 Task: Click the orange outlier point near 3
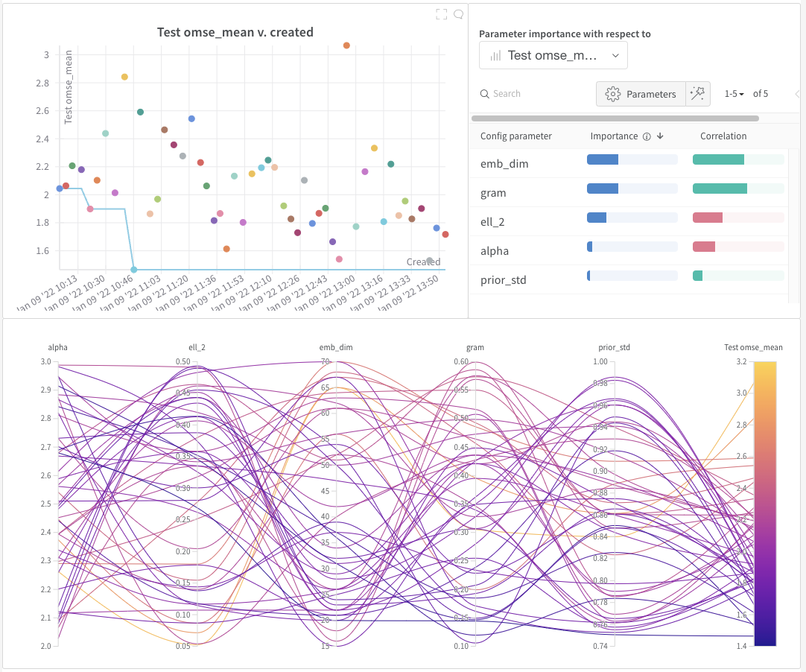click(346, 45)
